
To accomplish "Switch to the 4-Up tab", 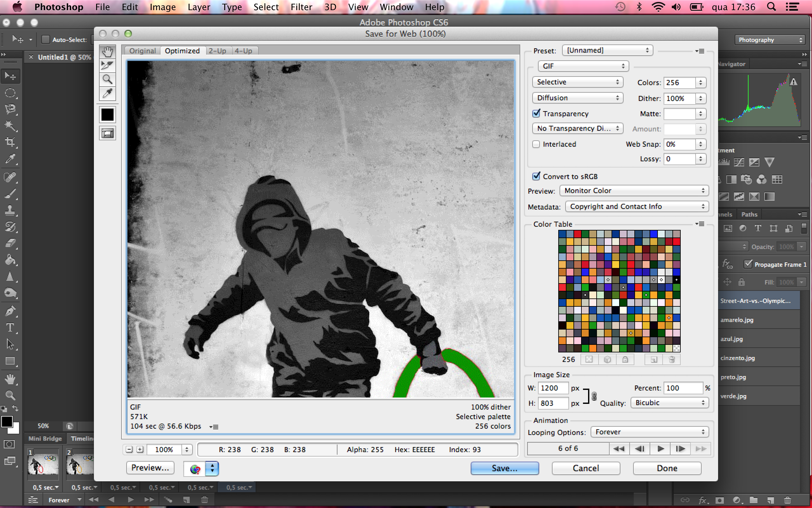I will tap(244, 51).
